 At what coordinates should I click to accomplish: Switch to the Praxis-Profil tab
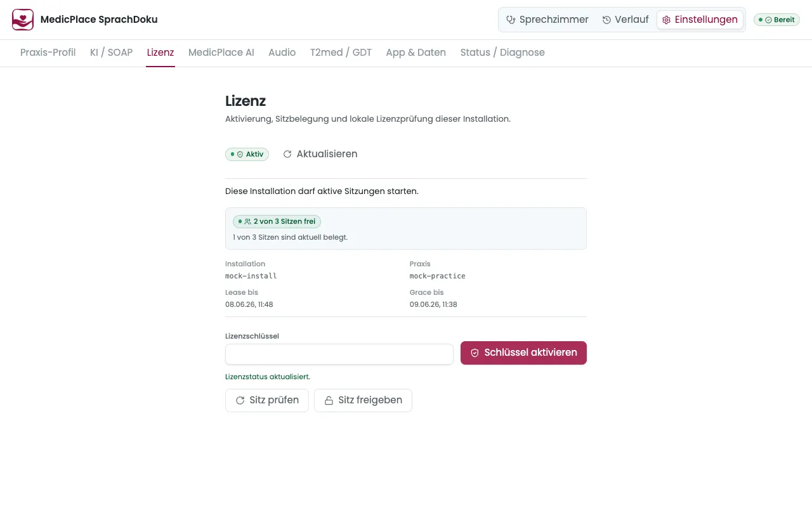pyautogui.click(x=48, y=53)
